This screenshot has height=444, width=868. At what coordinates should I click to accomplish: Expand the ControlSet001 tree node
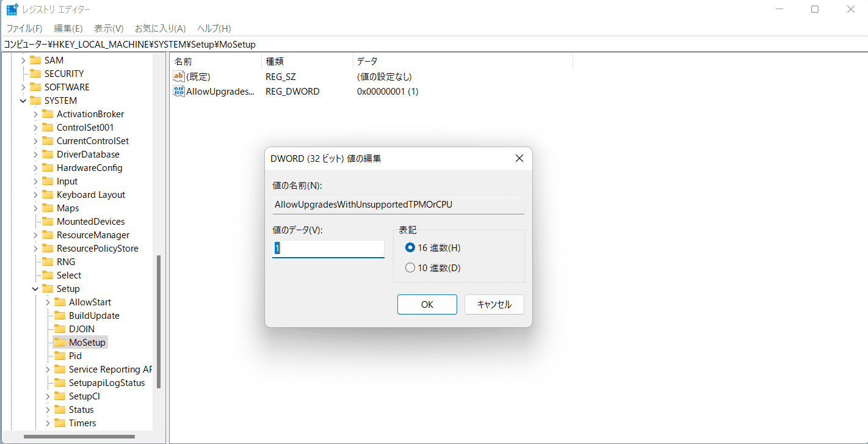35,128
